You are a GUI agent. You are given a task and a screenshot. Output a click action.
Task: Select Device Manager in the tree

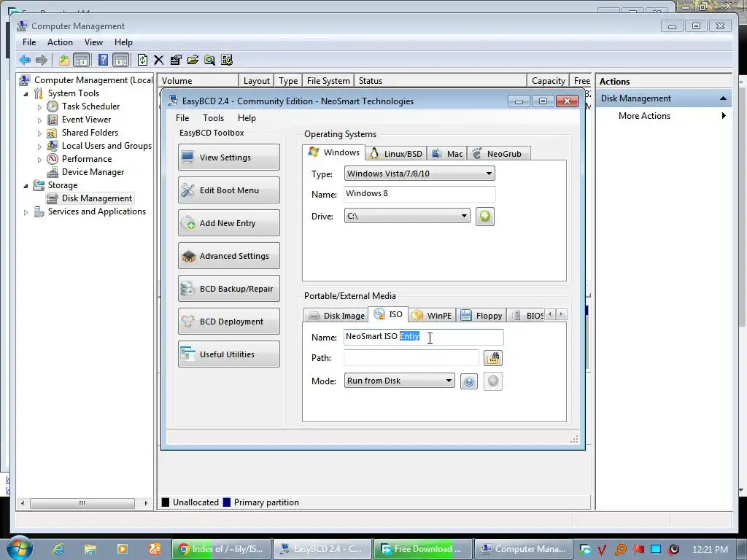[x=93, y=172]
